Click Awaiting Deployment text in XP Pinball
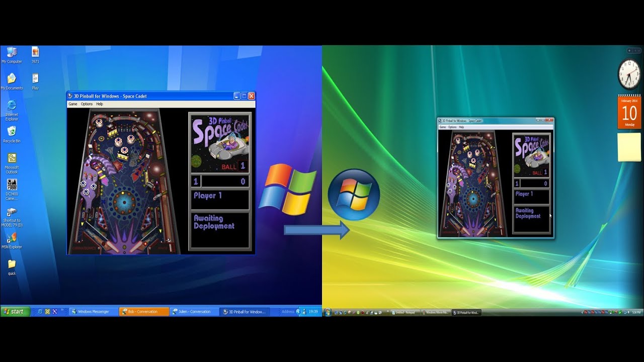Viewport: 644px width, 362px height. click(x=214, y=222)
